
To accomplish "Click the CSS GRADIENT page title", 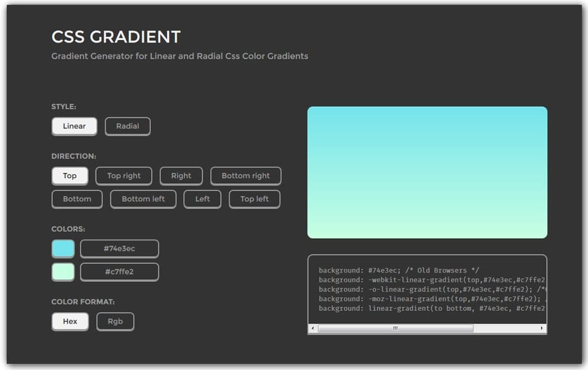I will coord(116,37).
